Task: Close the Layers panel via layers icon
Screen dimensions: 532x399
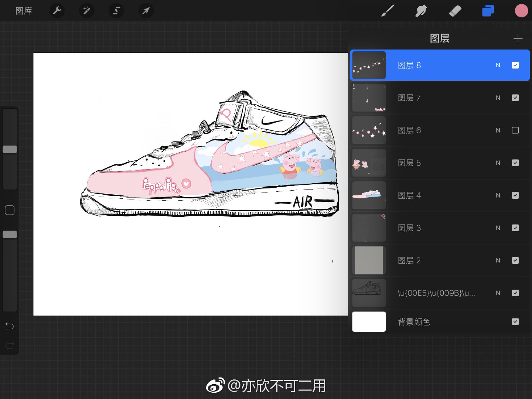Action: coord(488,11)
